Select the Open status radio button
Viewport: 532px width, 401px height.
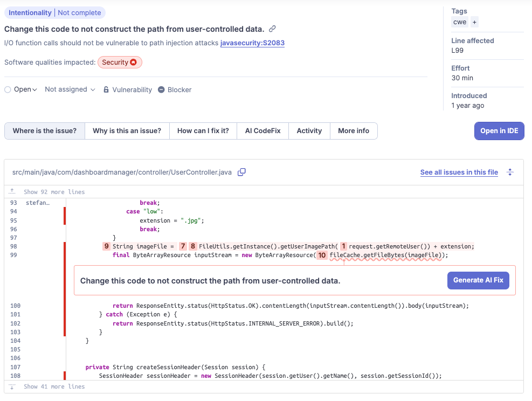coord(8,89)
